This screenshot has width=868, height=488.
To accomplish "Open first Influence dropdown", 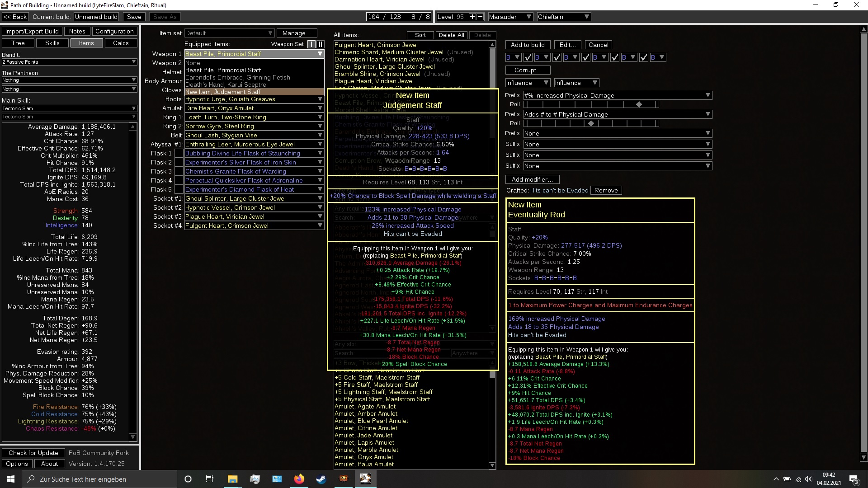I will 528,83.
